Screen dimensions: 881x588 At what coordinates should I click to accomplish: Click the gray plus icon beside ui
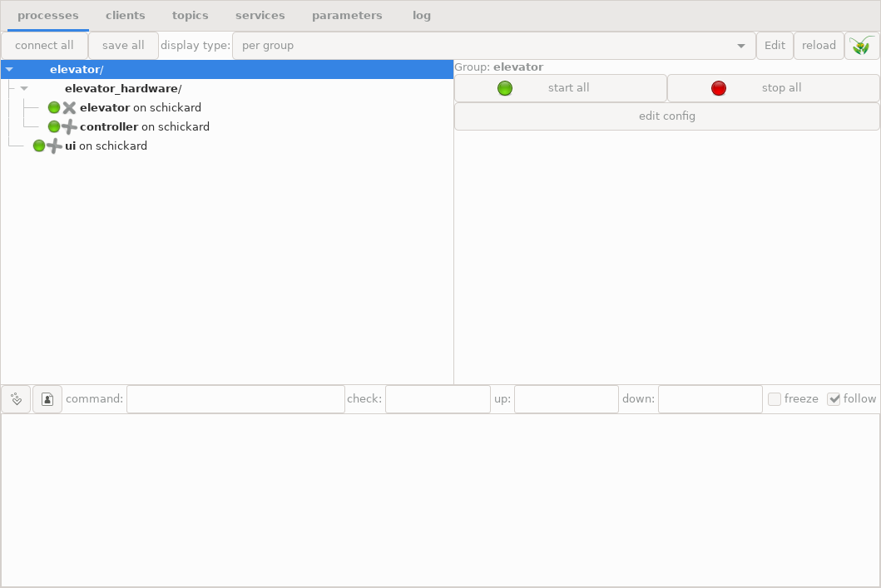[54, 146]
